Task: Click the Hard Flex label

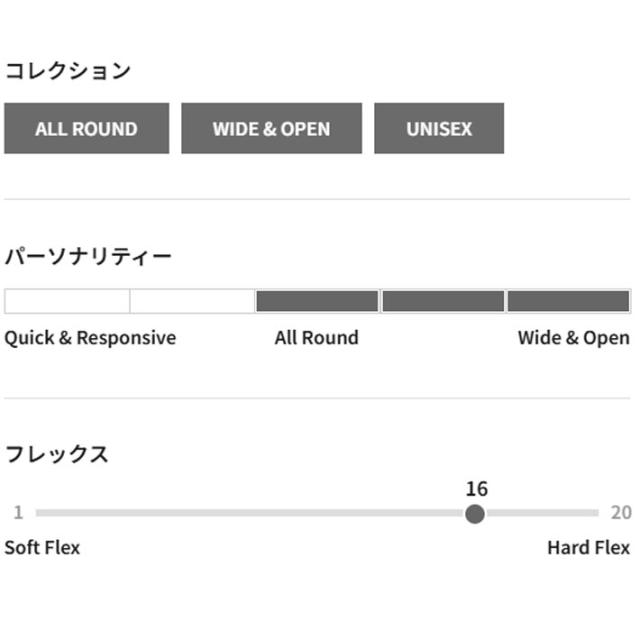Action: 588,548
